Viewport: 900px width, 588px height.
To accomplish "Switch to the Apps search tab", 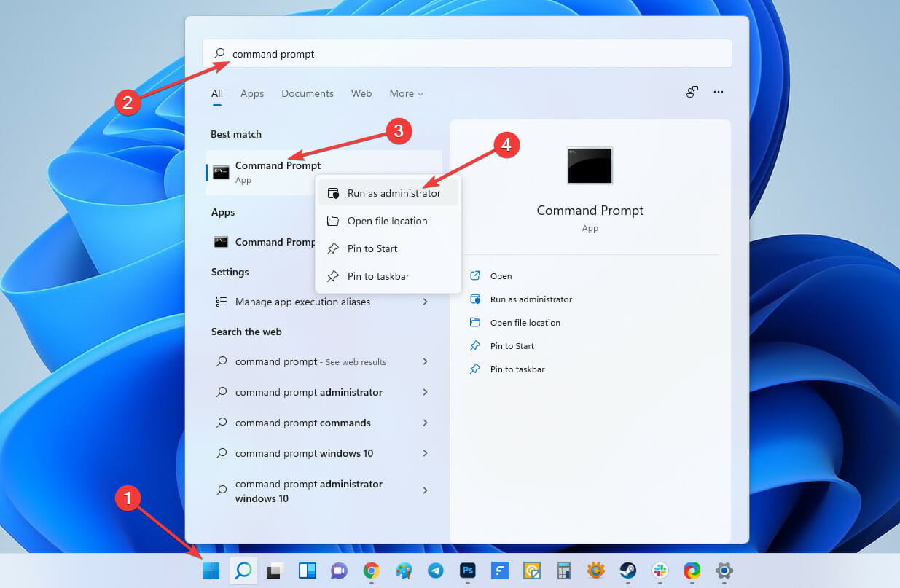I will 252,93.
